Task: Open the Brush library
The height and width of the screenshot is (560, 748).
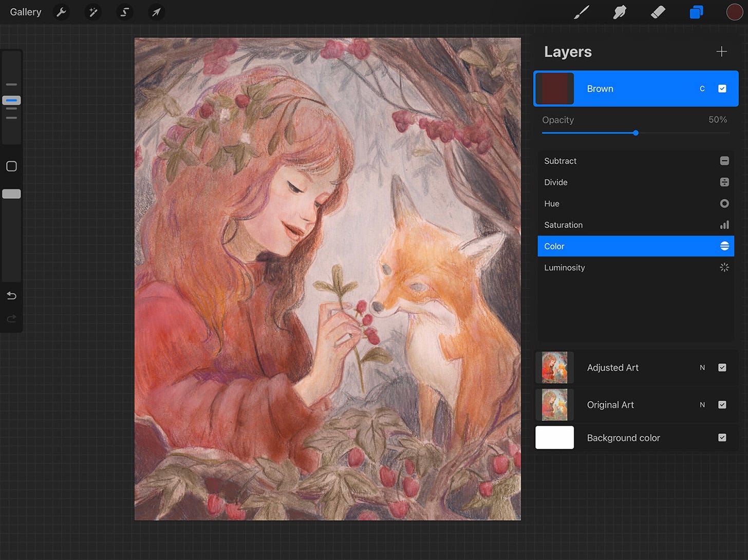Action: (x=581, y=12)
